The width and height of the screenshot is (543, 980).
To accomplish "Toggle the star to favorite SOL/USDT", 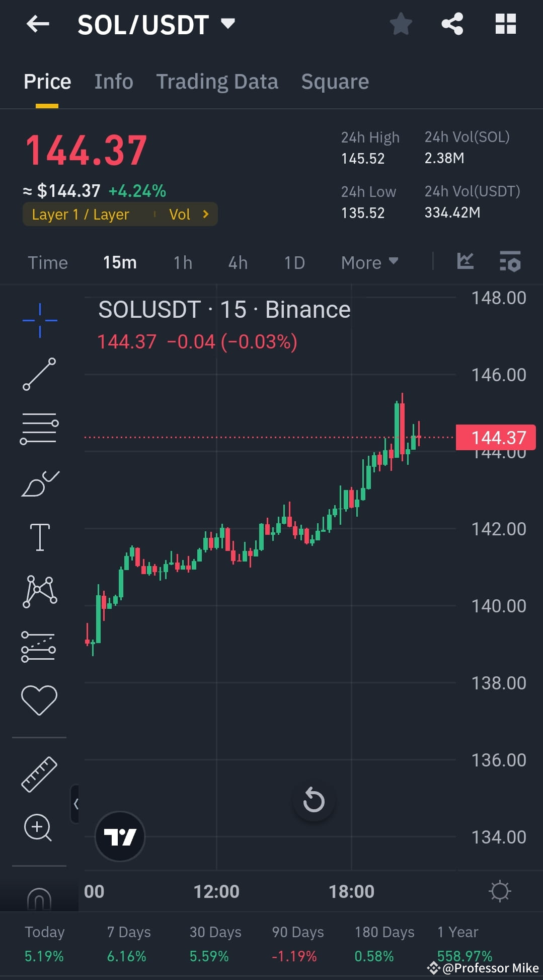I will coord(401,23).
